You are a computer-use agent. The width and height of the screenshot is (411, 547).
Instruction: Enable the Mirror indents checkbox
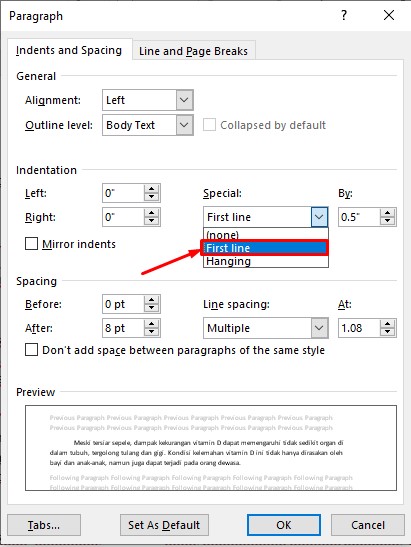[x=31, y=243]
